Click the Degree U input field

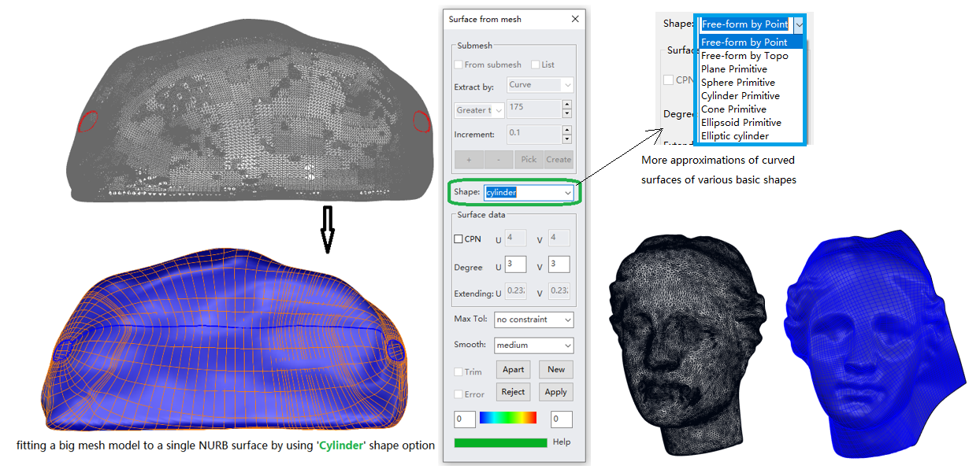pyautogui.click(x=516, y=265)
